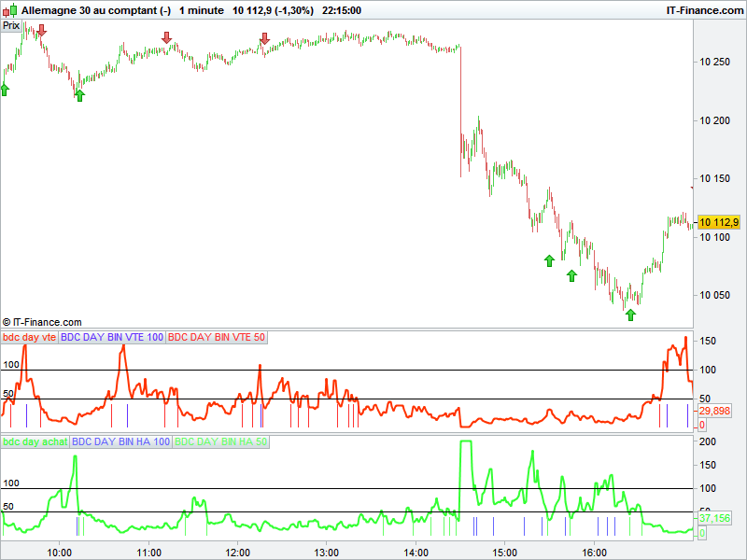Click the '1 minute' timeframe text
747x560 pixels.
pyautogui.click(x=202, y=10)
